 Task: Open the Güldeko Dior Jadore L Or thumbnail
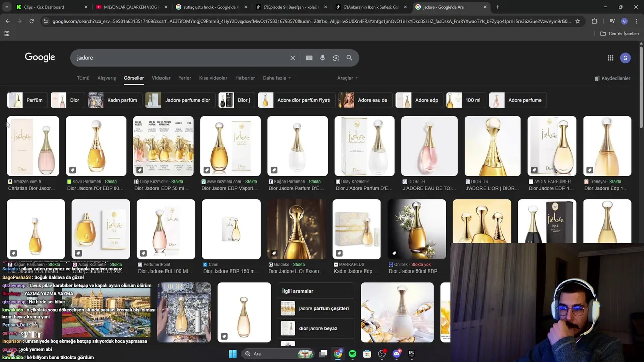point(296,229)
